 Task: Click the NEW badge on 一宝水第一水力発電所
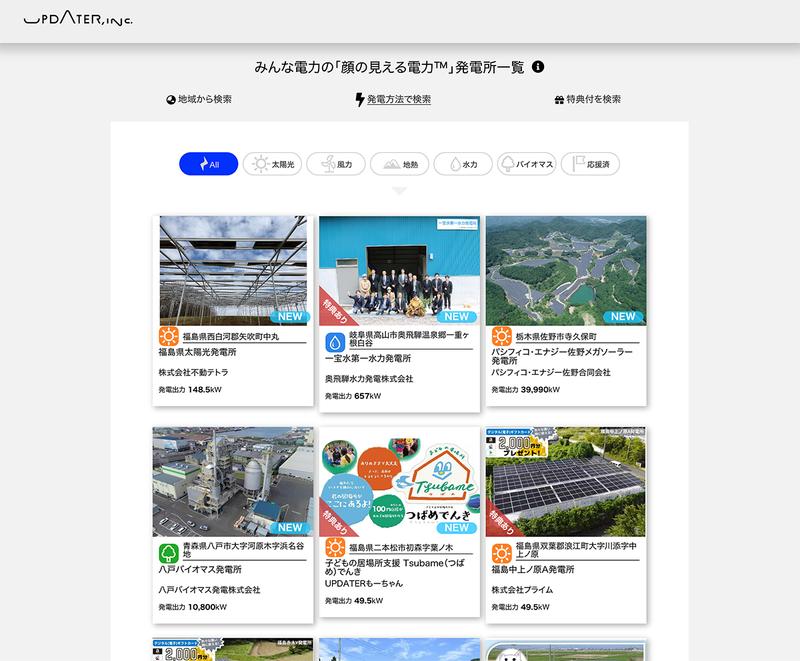[457, 317]
